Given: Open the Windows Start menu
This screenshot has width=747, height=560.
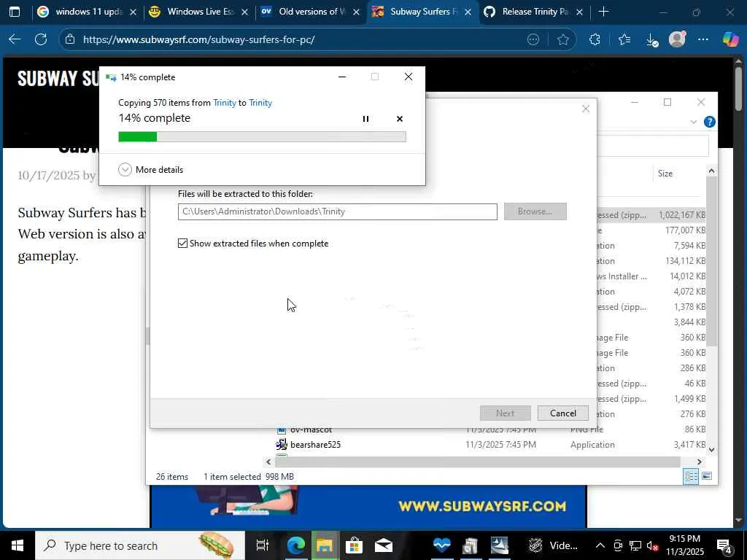Looking at the screenshot, I should point(18,545).
